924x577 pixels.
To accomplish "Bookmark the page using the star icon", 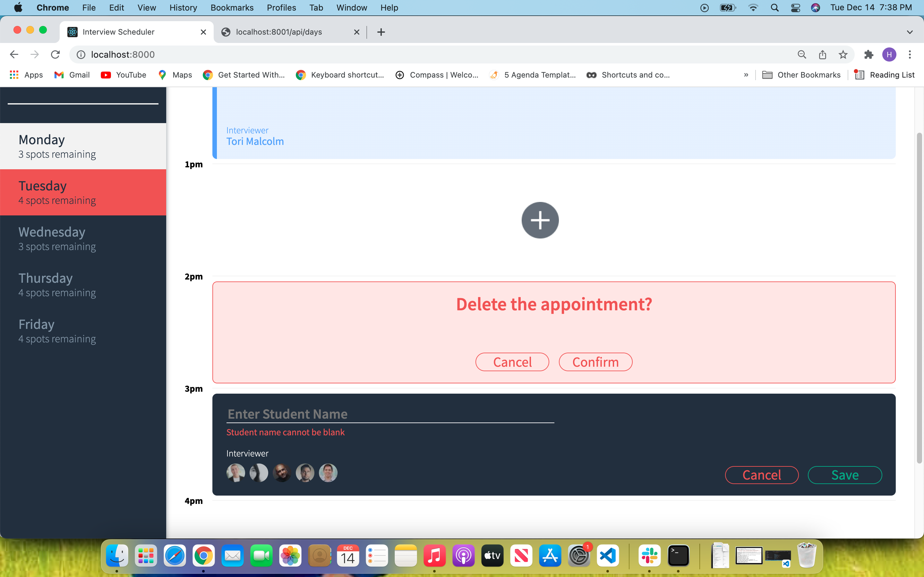I will (843, 54).
